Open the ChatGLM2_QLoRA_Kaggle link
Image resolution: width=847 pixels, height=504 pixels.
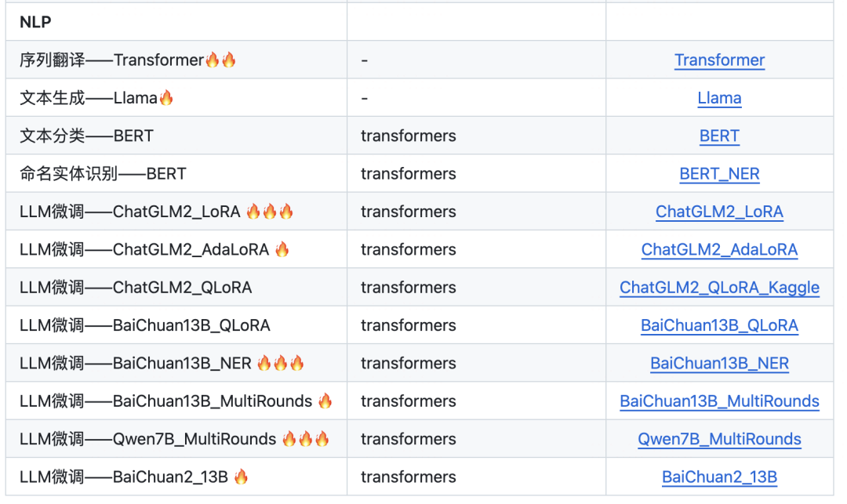point(719,288)
